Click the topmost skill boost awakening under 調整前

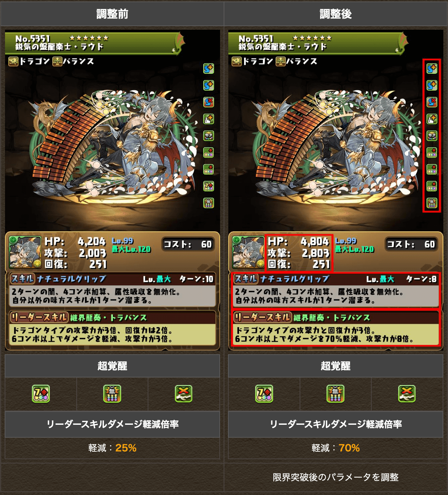[x=209, y=68]
